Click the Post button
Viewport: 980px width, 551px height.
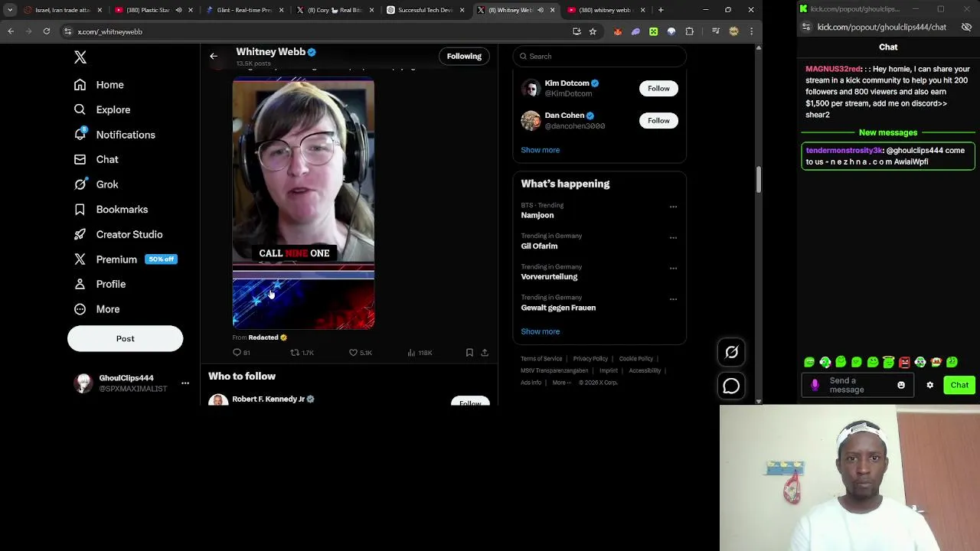click(x=125, y=338)
